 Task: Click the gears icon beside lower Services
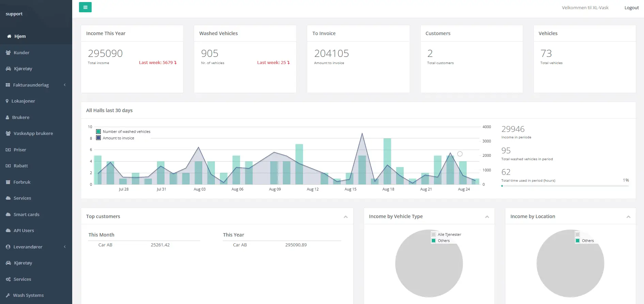tap(8, 279)
